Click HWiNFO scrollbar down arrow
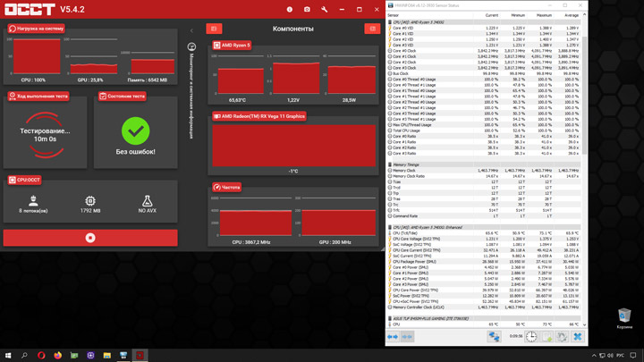The image size is (644, 362). coord(584,324)
